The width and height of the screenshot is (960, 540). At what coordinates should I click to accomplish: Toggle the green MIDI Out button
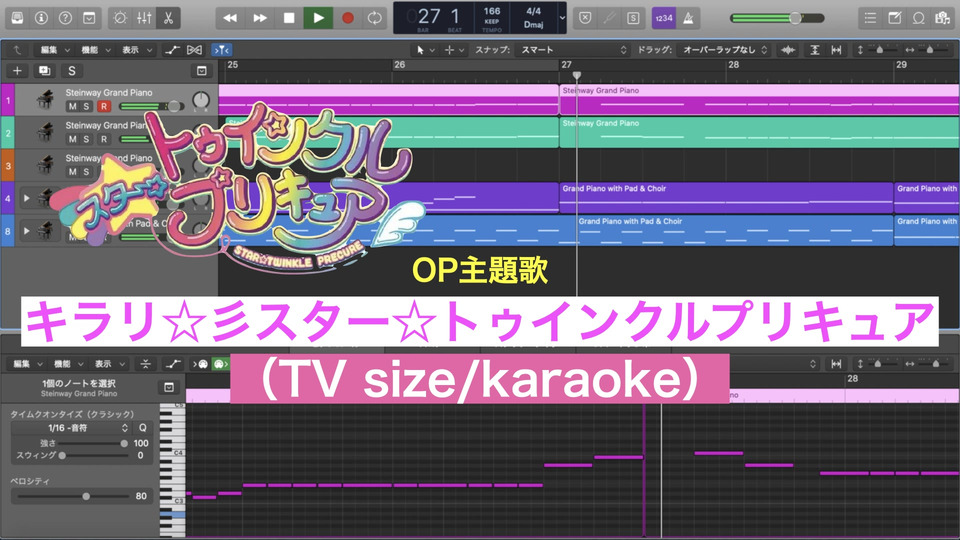tap(219, 364)
